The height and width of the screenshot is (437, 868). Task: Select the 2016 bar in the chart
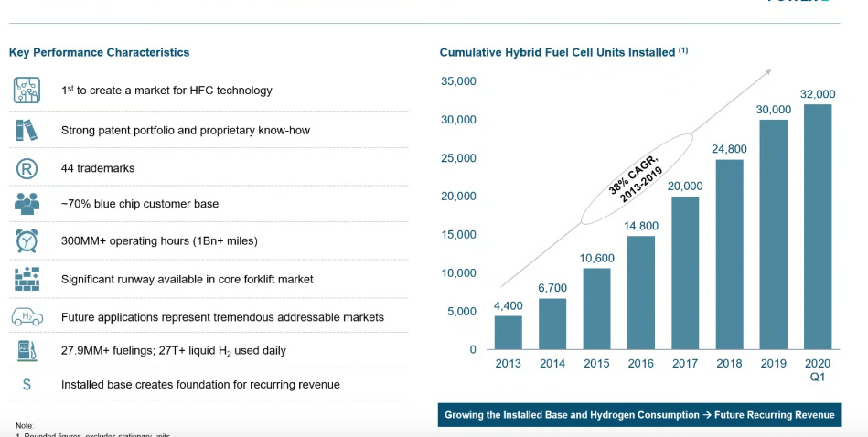[640, 293]
